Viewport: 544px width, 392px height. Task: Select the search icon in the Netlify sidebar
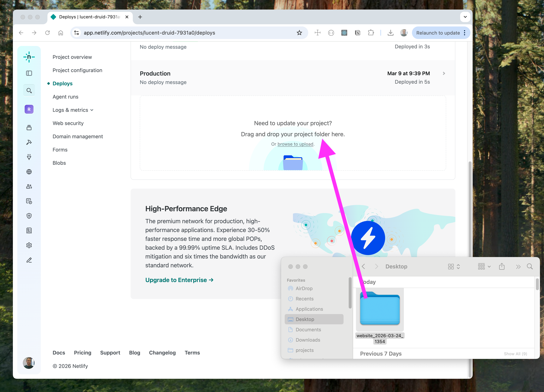coord(29,90)
